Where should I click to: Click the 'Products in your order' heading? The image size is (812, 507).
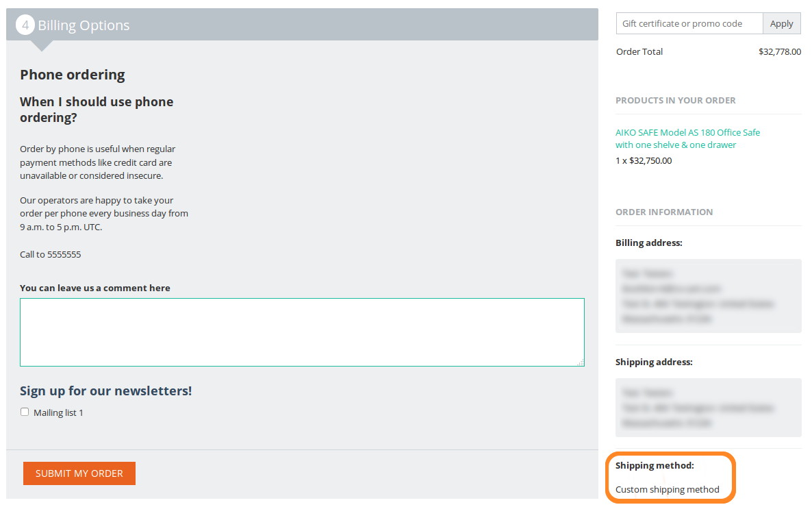point(675,101)
